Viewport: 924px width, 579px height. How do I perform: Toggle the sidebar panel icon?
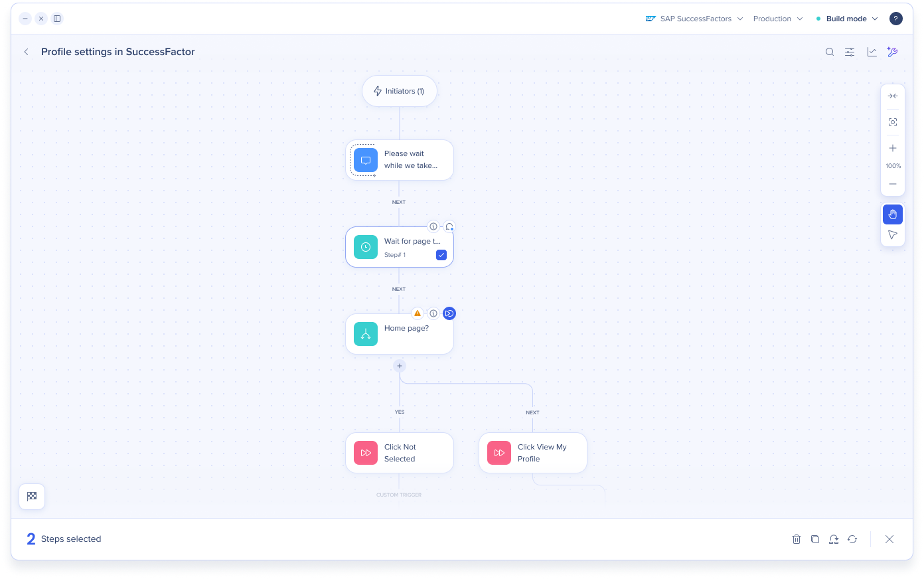57,19
